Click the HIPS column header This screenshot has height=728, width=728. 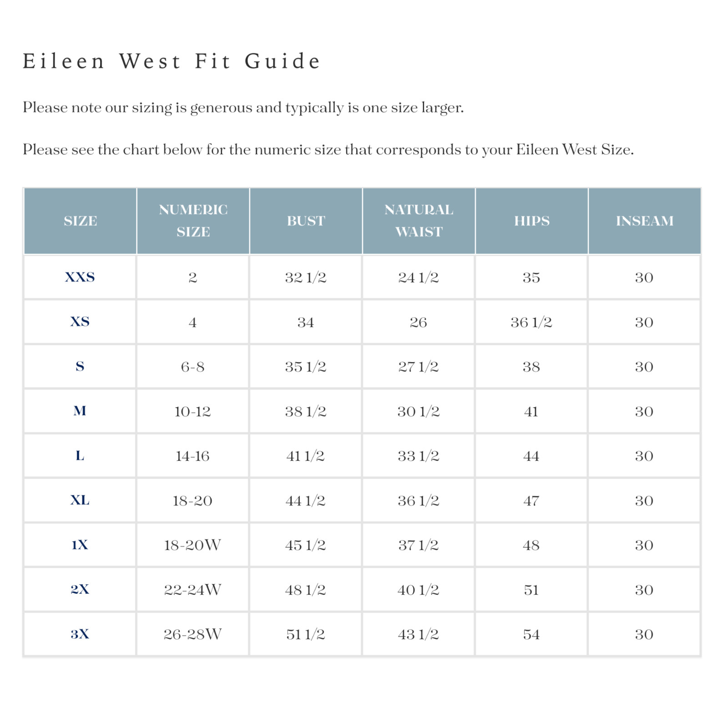tap(531, 221)
